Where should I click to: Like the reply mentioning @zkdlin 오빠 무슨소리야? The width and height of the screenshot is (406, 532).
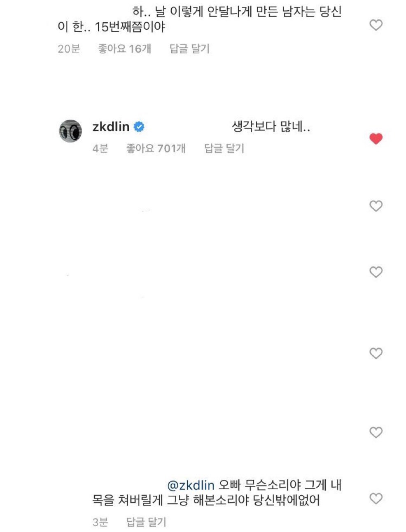[376, 498]
